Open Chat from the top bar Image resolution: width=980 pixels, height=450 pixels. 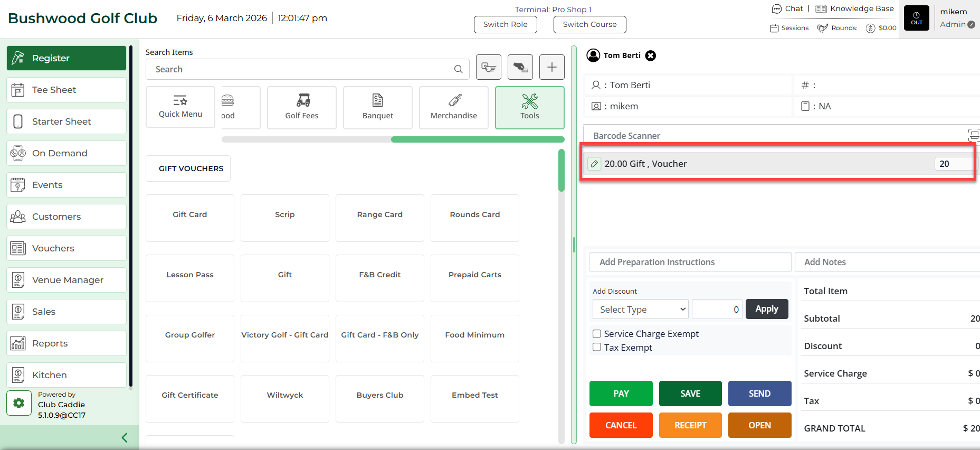787,8
